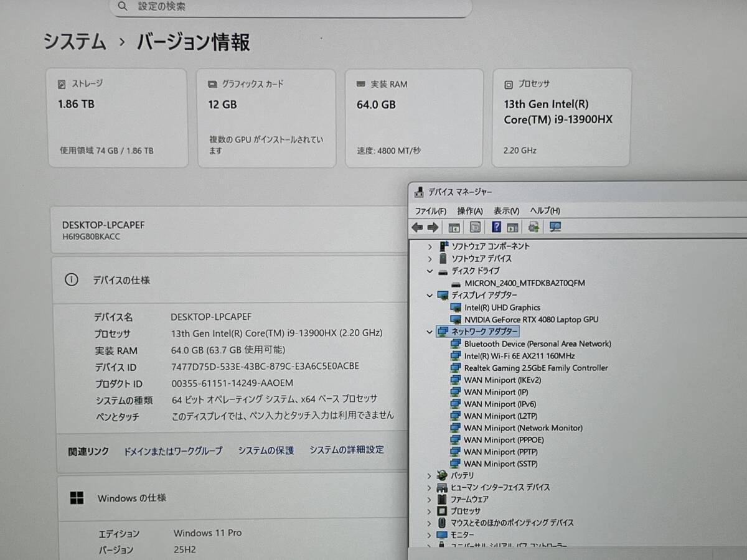Open the システムの詳細設定 link

[x=347, y=449]
